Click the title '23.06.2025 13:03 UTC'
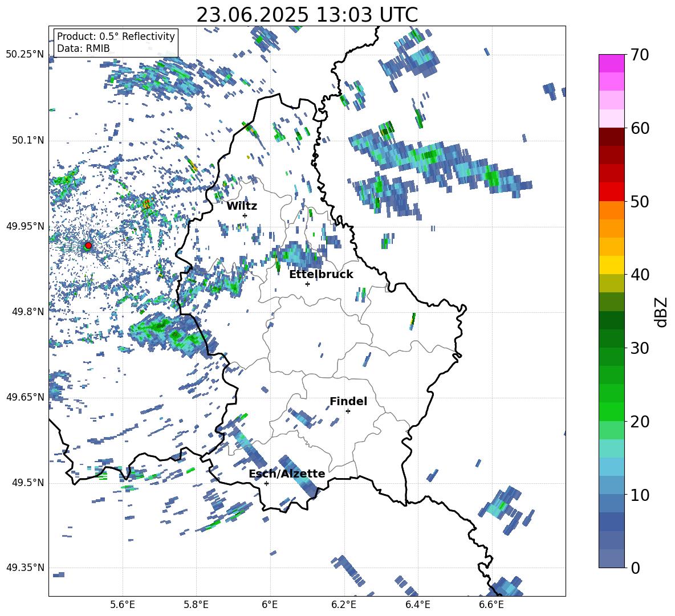 point(307,15)
